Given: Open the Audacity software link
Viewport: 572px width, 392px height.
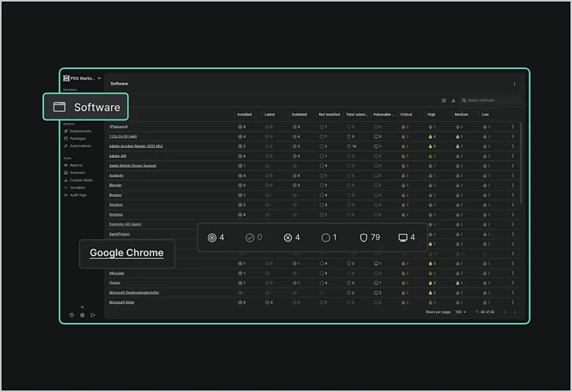Looking at the screenshot, I should pyautogui.click(x=116, y=176).
